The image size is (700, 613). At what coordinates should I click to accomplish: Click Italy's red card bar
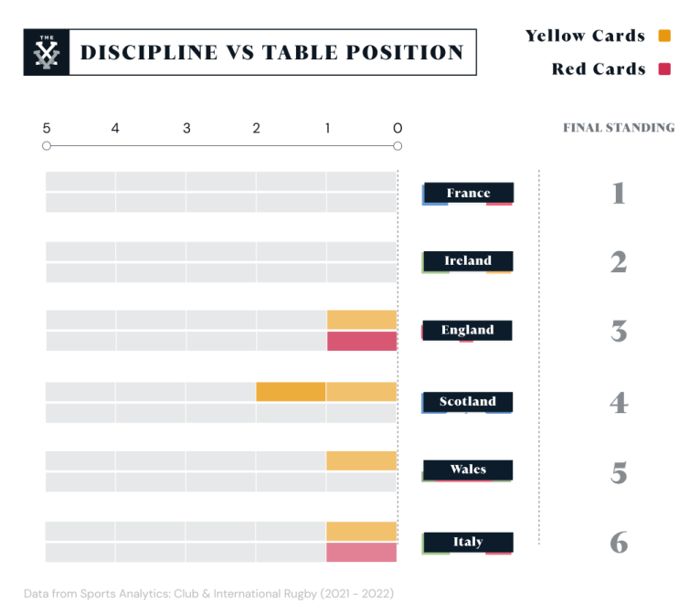click(x=362, y=553)
